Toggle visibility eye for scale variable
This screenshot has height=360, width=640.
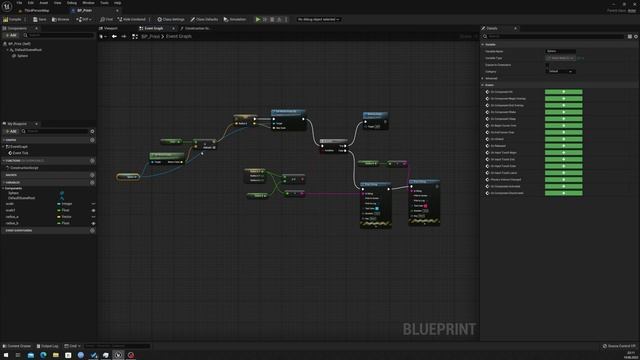93,204
